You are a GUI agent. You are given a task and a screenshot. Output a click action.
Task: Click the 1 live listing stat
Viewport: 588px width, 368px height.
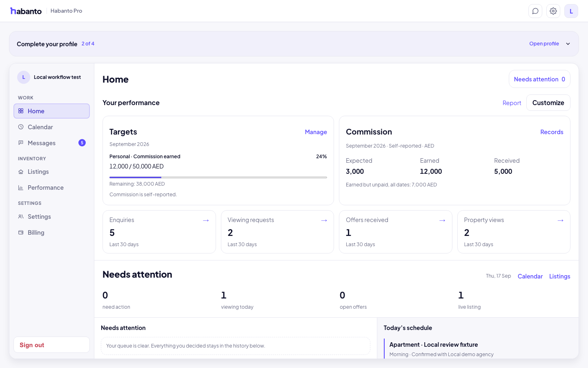coord(470,300)
